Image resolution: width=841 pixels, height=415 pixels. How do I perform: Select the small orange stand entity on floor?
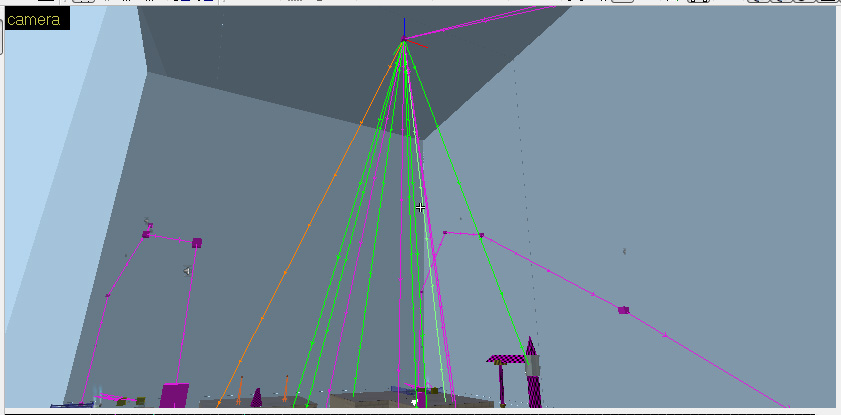(286, 388)
